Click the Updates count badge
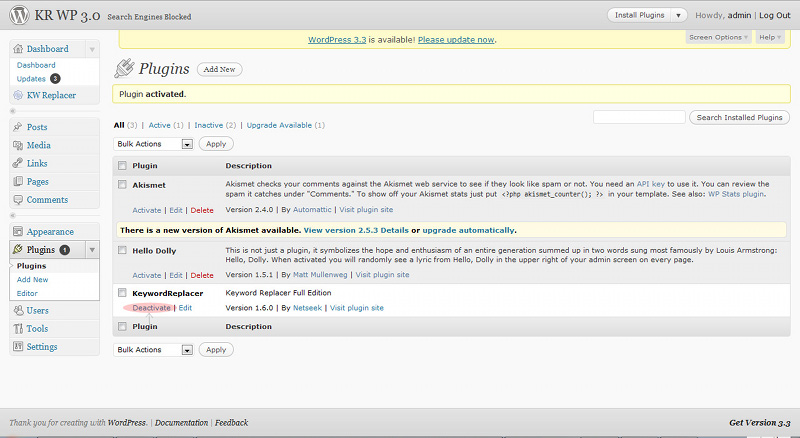Image resolution: width=800 pixels, height=438 pixels. pyautogui.click(x=55, y=79)
